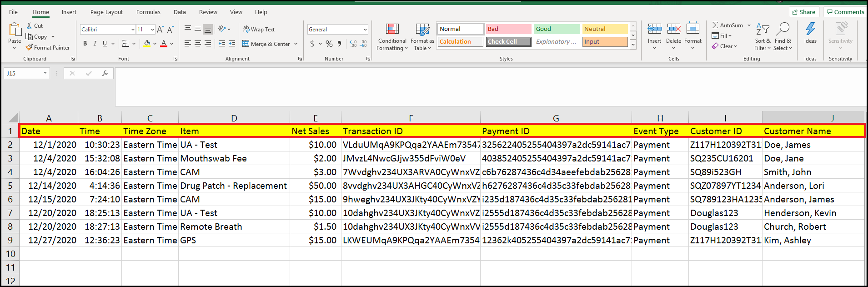
Task: Open the Calibri font name dropdown
Action: 132,30
